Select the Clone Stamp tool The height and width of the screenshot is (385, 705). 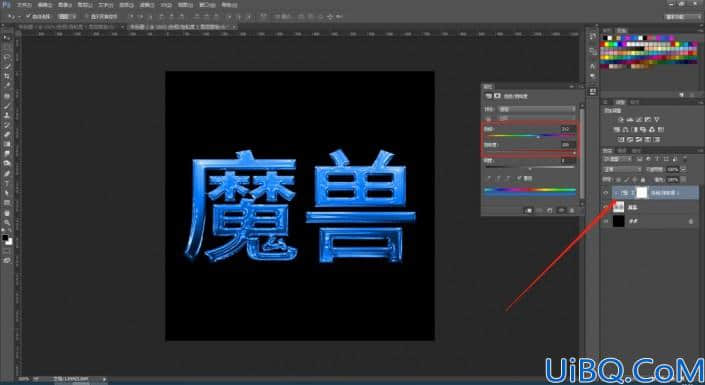tap(7, 115)
